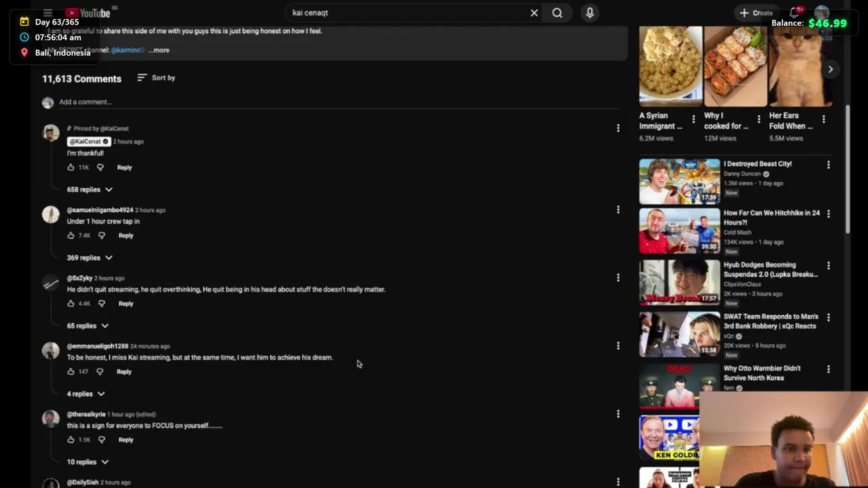Open the channel link in description
Image resolution: width=868 pixels, height=488 pixels.
pos(127,50)
